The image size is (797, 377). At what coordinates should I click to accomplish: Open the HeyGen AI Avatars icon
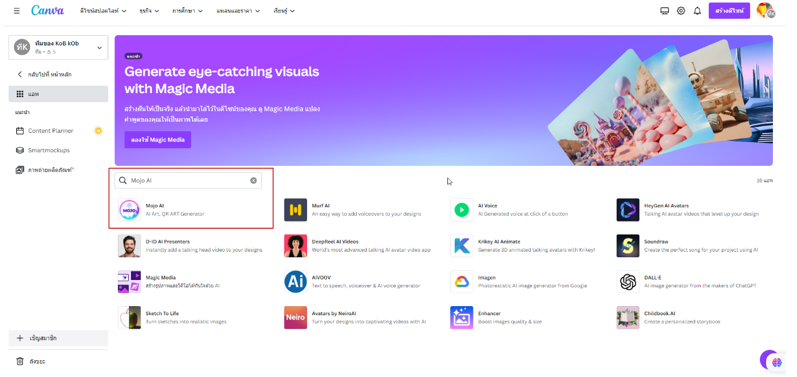[x=628, y=210]
